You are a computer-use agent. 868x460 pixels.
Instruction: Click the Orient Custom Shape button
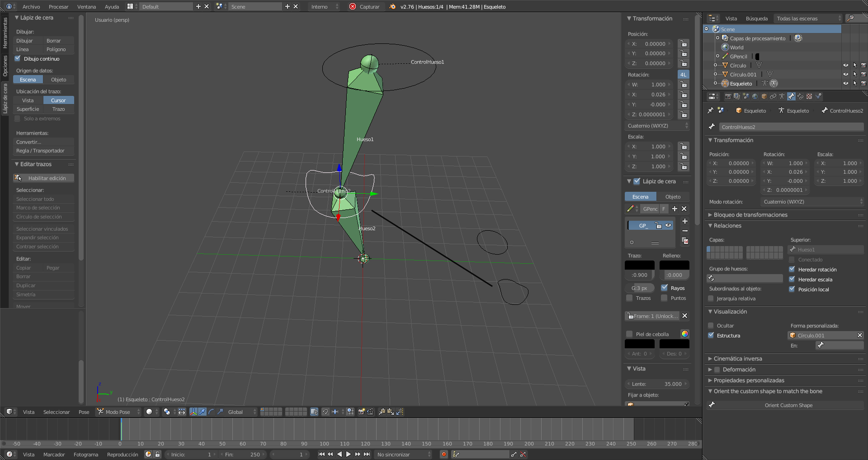coord(788,405)
